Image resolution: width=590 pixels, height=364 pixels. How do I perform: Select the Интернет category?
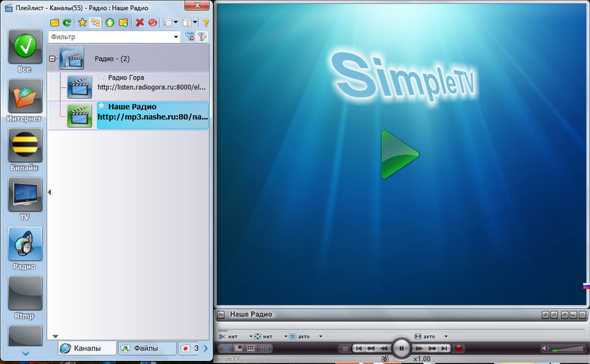pyautogui.click(x=25, y=101)
